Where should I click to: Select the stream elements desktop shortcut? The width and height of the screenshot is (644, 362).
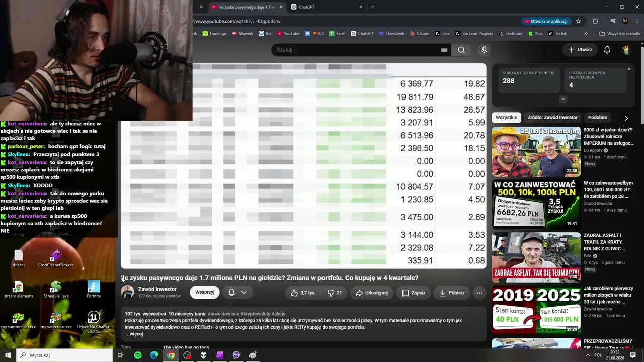click(x=18, y=289)
